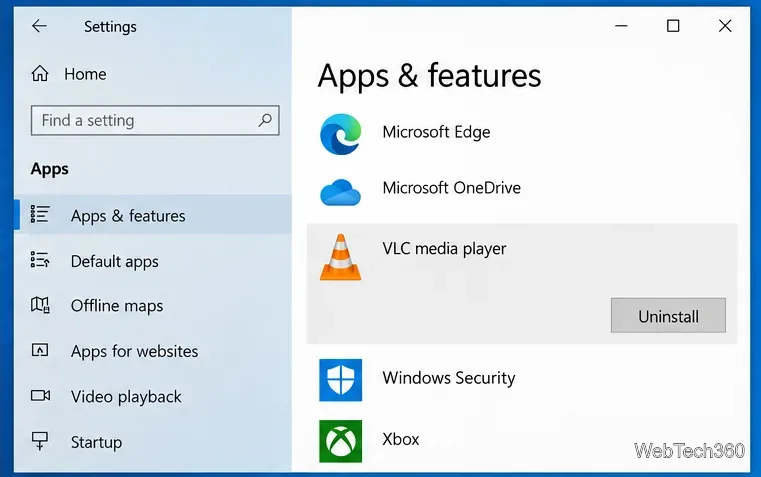Click the Microsoft OneDrive cloud icon
The image size is (761, 477).
click(340, 193)
